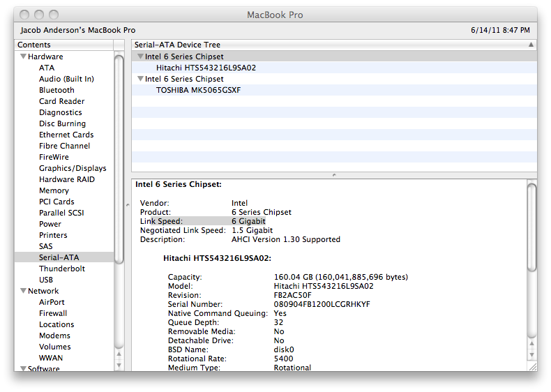
Task: Select USB in Hardware list
Action: [x=46, y=280]
